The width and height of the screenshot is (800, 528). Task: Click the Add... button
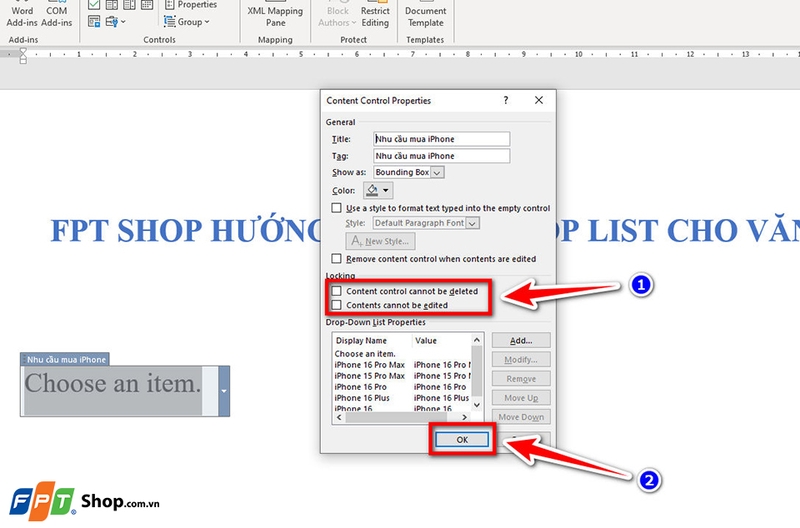point(521,340)
